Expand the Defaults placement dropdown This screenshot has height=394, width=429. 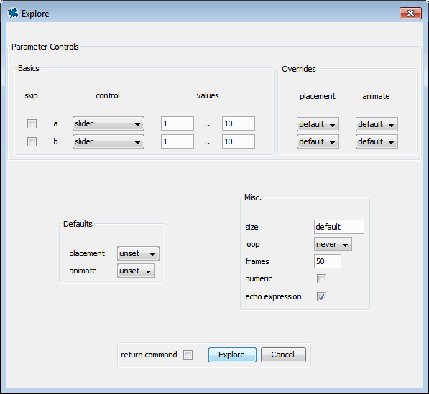pos(138,254)
